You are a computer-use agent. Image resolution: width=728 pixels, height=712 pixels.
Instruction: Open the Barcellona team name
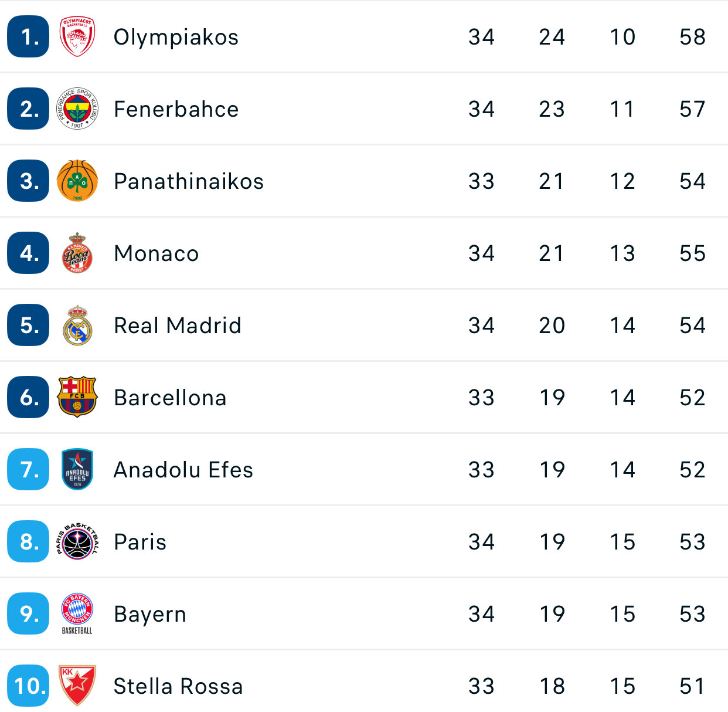point(170,398)
